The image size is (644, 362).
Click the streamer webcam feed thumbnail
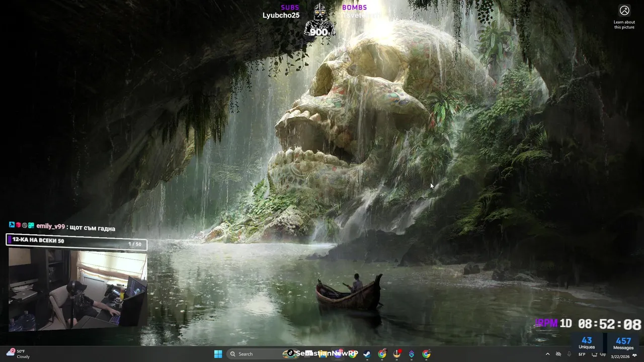point(78,290)
